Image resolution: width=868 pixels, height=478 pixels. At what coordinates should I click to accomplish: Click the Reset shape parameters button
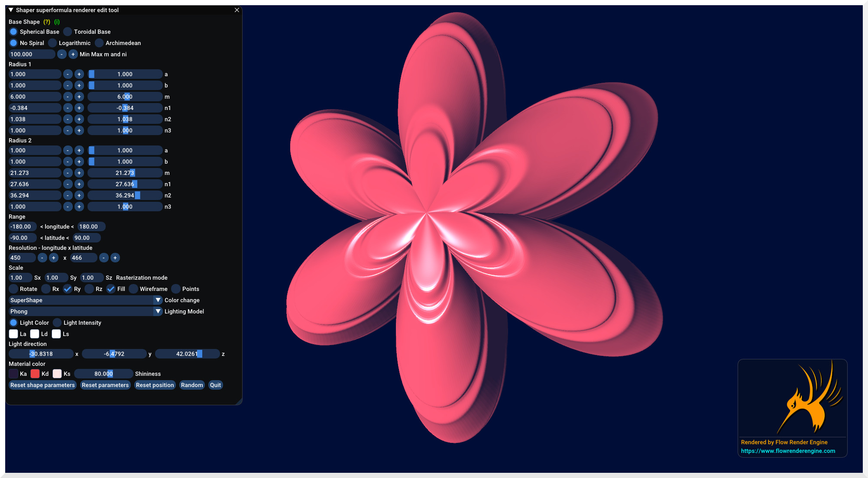click(42, 385)
